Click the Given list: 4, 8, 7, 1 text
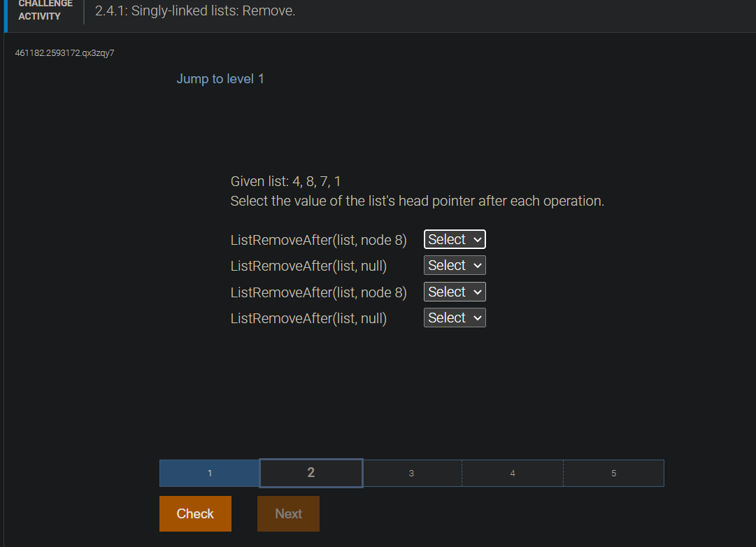The image size is (756, 547). [x=283, y=180]
